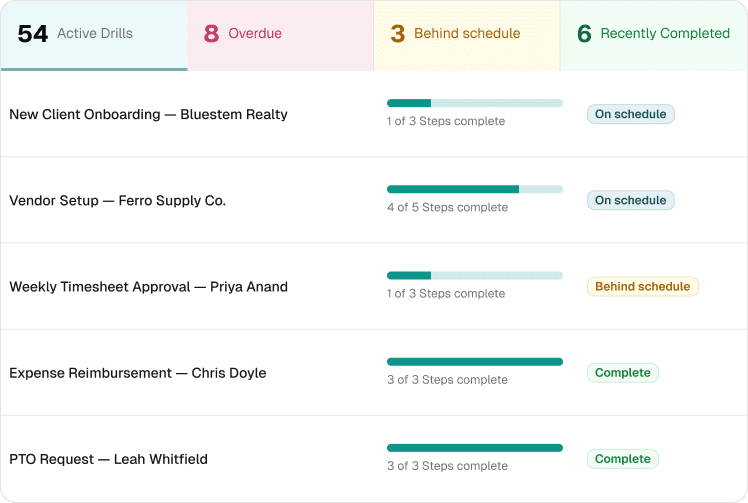Click the Bluestem Realty progress bar
Image resolution: width=748 pixels, height=503 pixels.
[x=475, y=103]
